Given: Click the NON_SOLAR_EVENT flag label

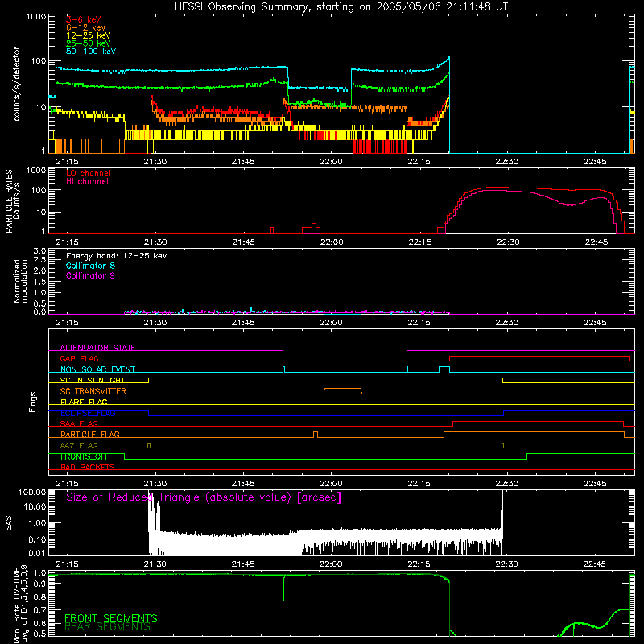Looking at the screenshot, I should 97,369.
